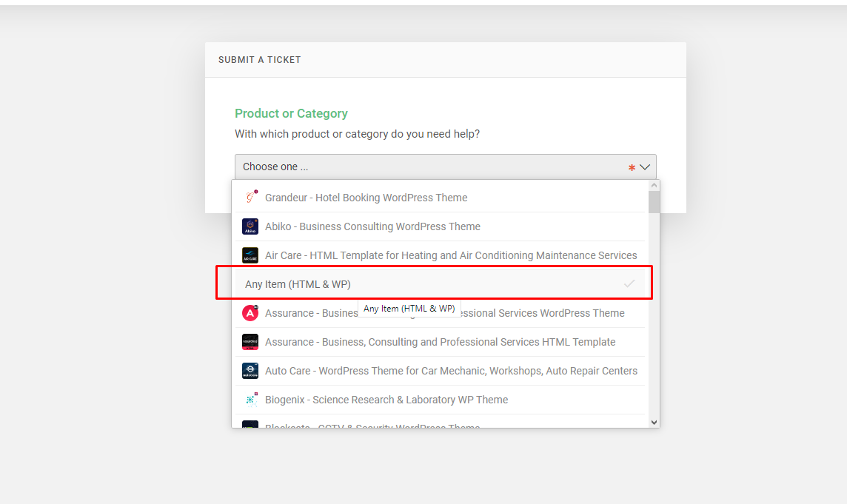Click the dropdown list scroll down arrow
The image size is (847, 504).
pyautogui.click(x=654, y=423)
